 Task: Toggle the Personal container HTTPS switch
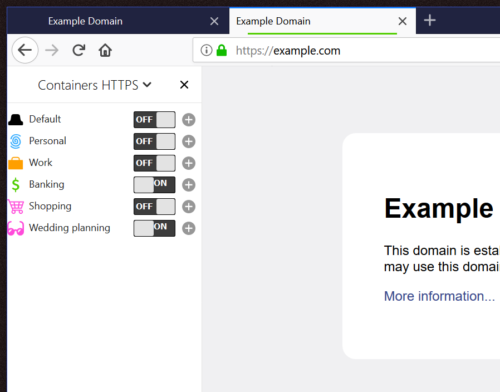coord(154,141)
